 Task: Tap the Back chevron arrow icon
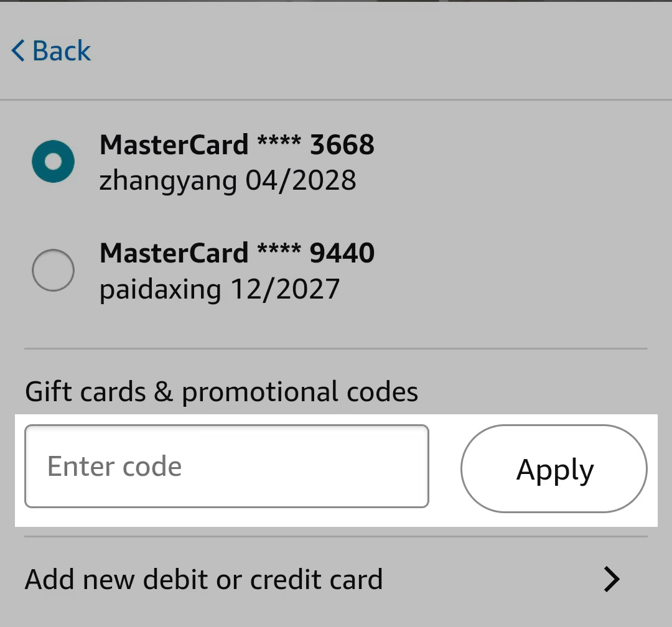[x=18, y=51]
